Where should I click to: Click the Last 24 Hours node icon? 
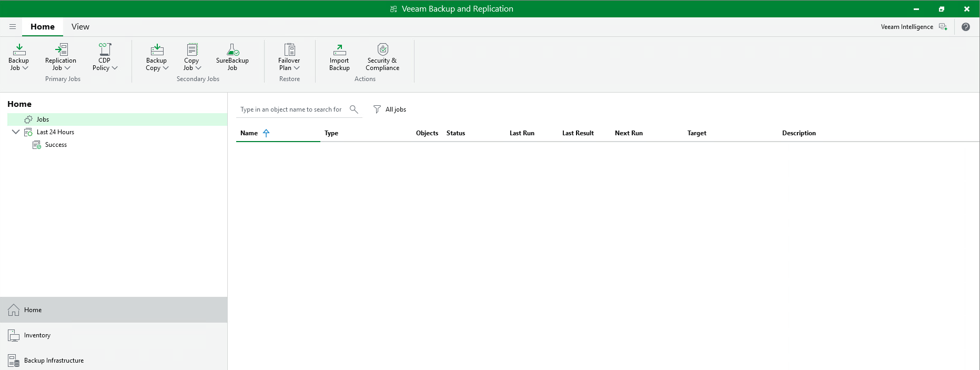[x=28, y=132]
